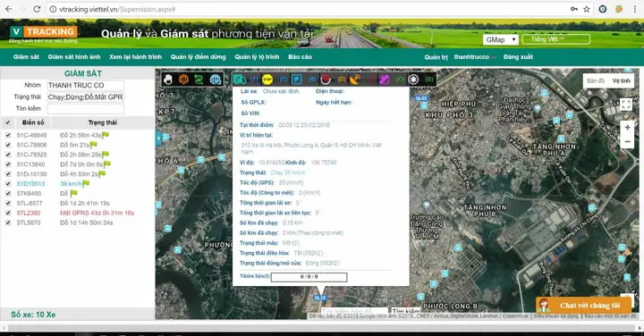Select the hand pan tool on map
Viewport: 644px width, 336px height.
pyautogui.click(x=167, y=80)
